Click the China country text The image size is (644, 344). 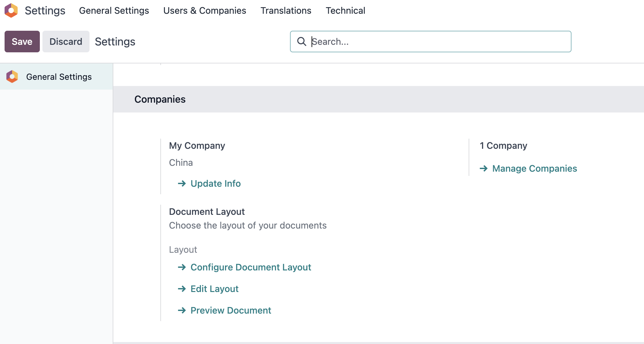click(x=181, y=163)
